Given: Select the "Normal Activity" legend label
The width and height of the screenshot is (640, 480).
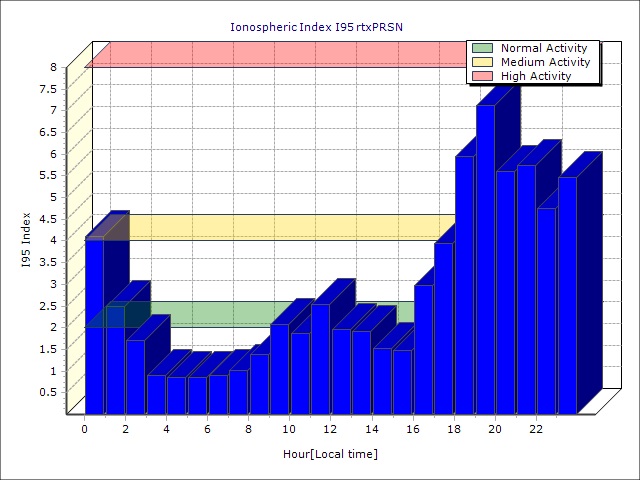Looking at the screenshot, I should (x=544, y=48).
